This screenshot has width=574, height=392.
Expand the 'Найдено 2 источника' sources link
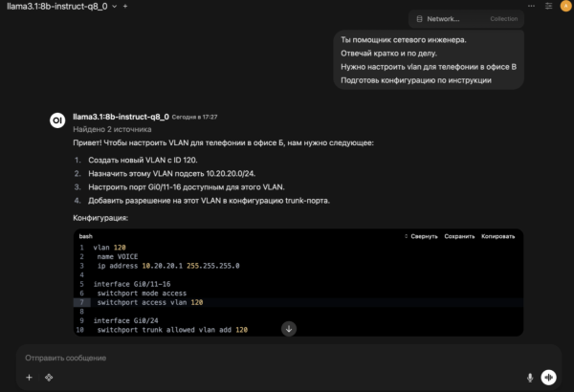pos(112,129)
